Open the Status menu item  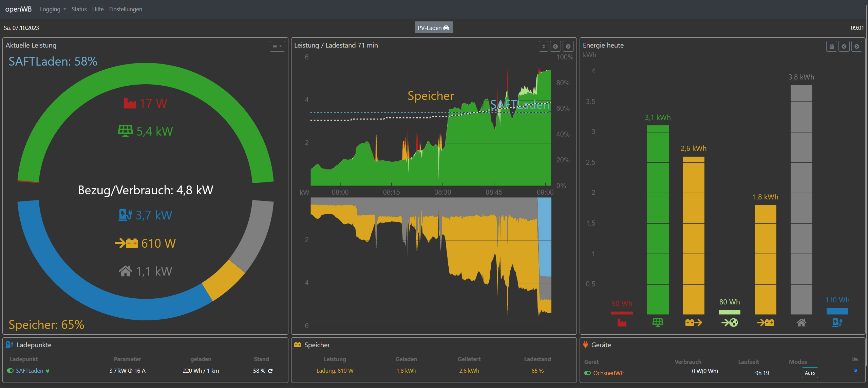point(79,9)
